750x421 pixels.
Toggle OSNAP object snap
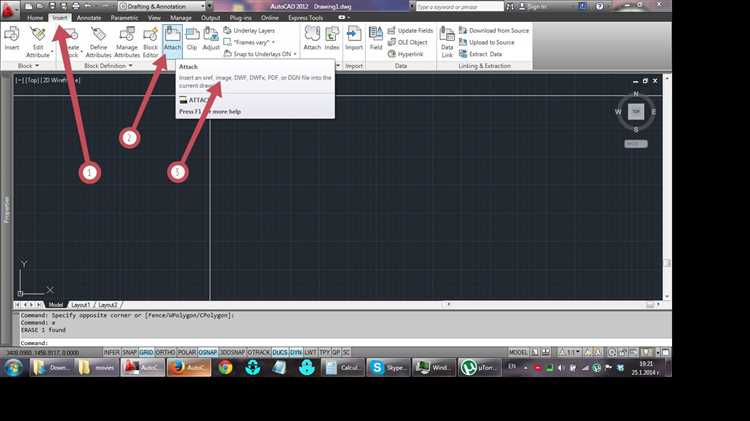coord(208,353)
